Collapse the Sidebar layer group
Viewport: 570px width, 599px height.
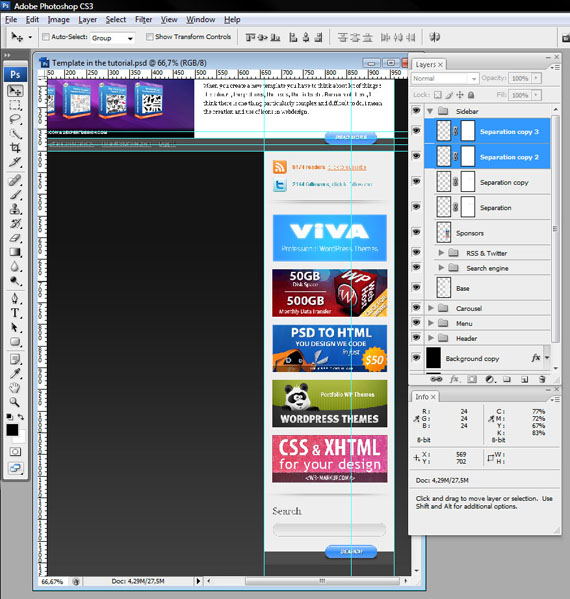(430, 111)
